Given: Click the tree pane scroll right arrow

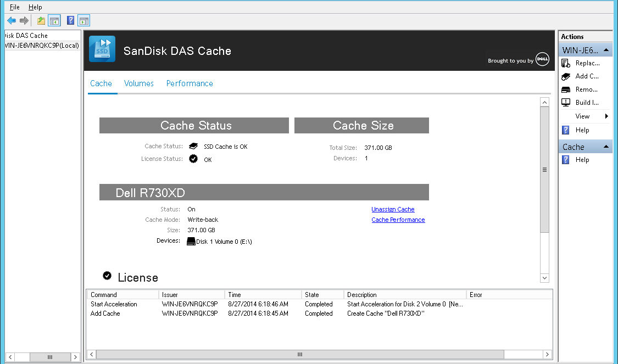Looking at the screenshot, I should [x=75, y=357].
